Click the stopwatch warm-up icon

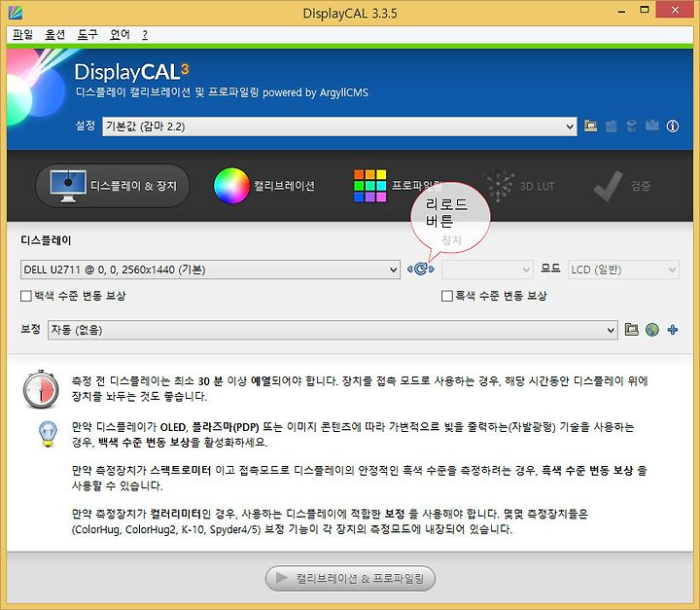click(x=41, y=389)
